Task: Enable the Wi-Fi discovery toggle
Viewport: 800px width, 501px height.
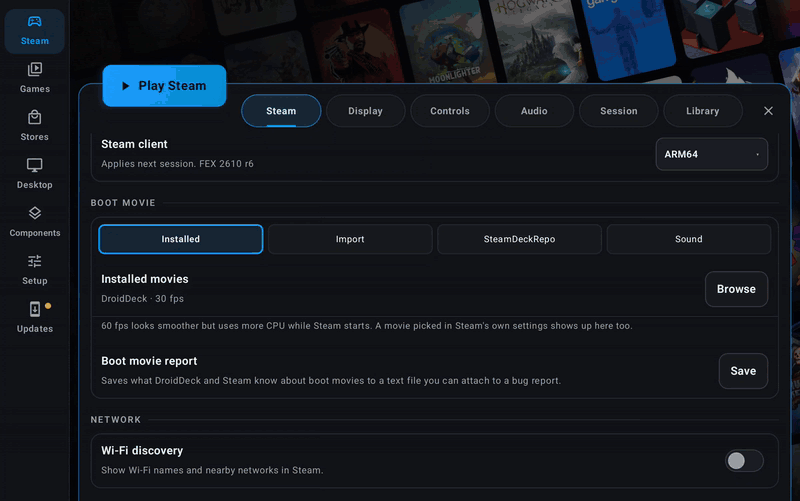Action: (744, 461)
